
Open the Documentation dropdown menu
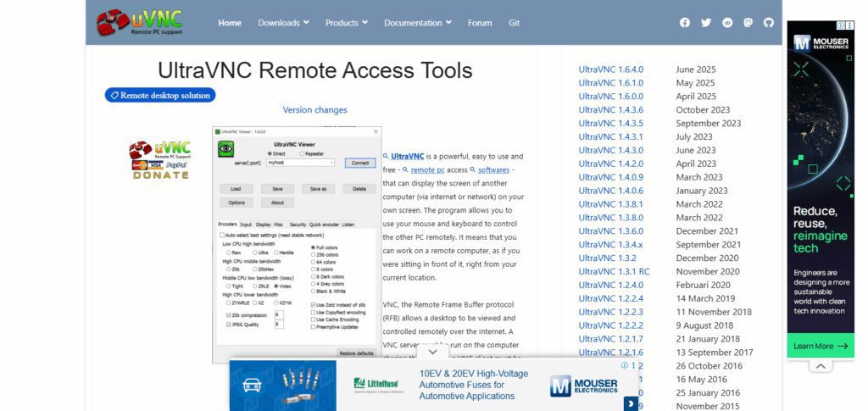[418, 23]
